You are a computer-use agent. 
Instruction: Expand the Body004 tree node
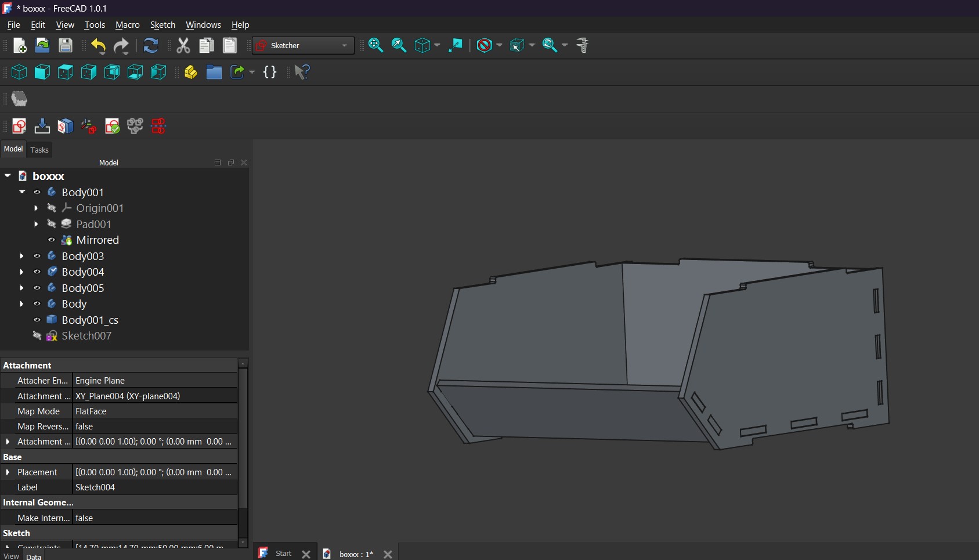click(22, 272)
